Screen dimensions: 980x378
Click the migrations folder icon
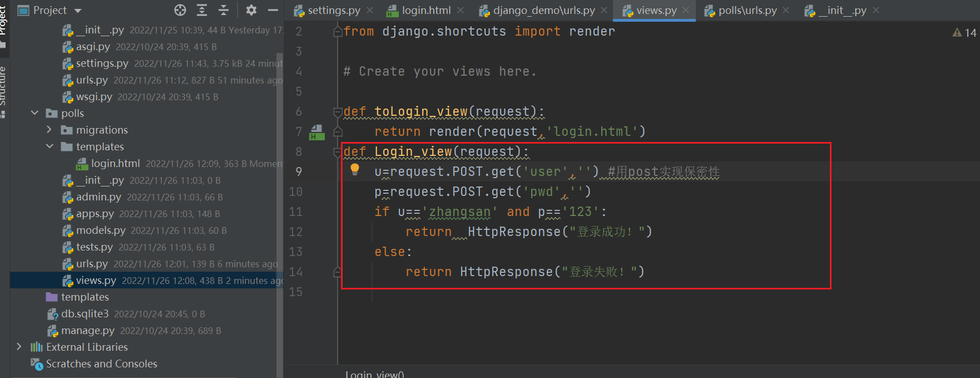coord(67,130)
